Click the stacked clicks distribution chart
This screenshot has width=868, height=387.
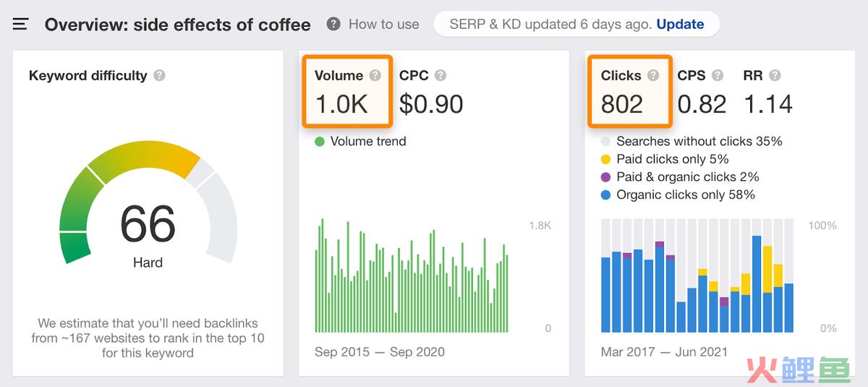[697, 275]
